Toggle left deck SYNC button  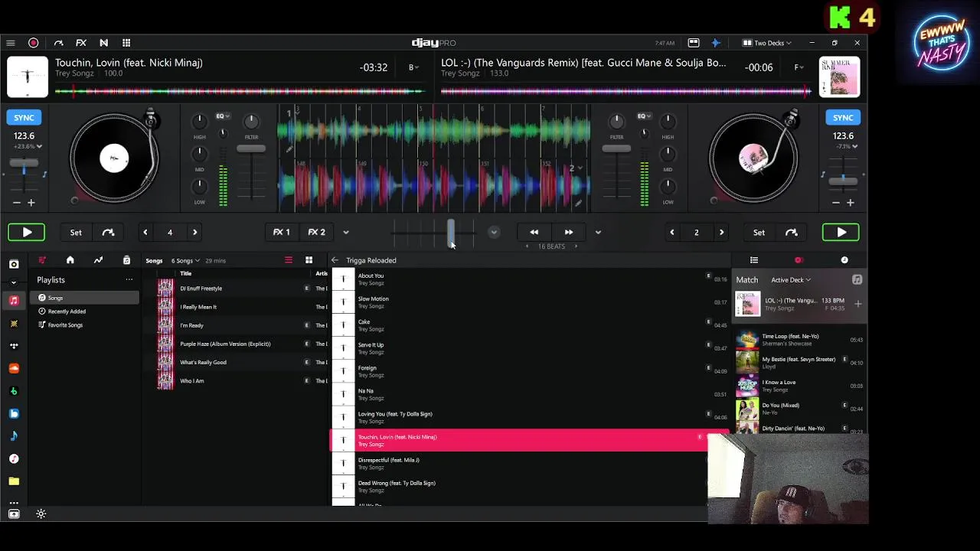[24, 117]
